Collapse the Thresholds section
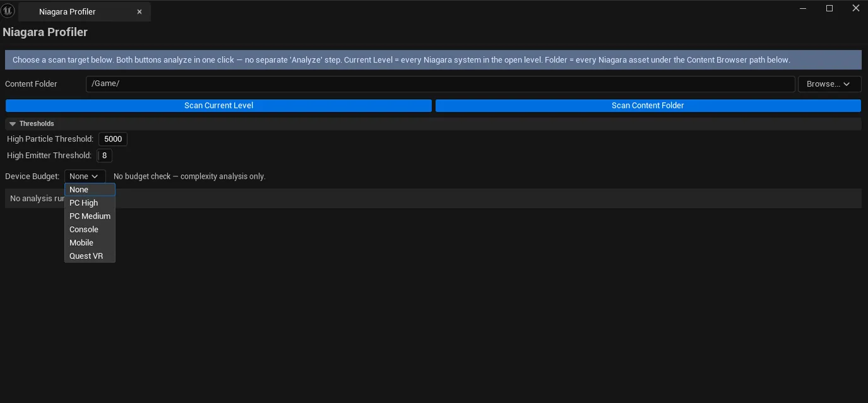The image size is (868, 403). (x=13, y=124)
